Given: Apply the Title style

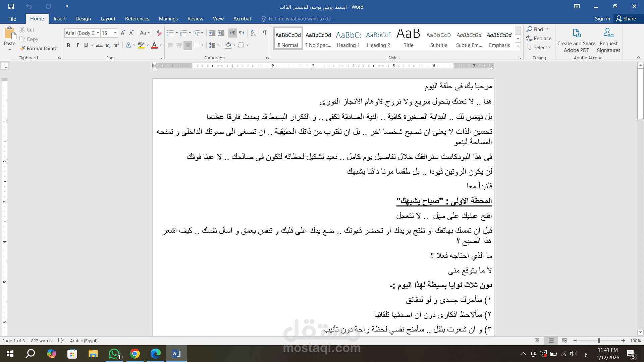Looking at the screenshot, I should 409,39.
